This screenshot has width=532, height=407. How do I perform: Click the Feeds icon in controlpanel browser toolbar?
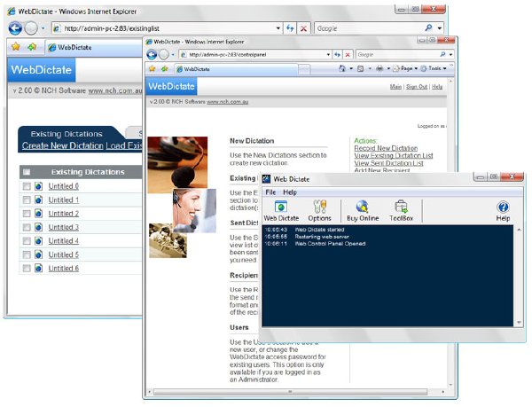360,68
